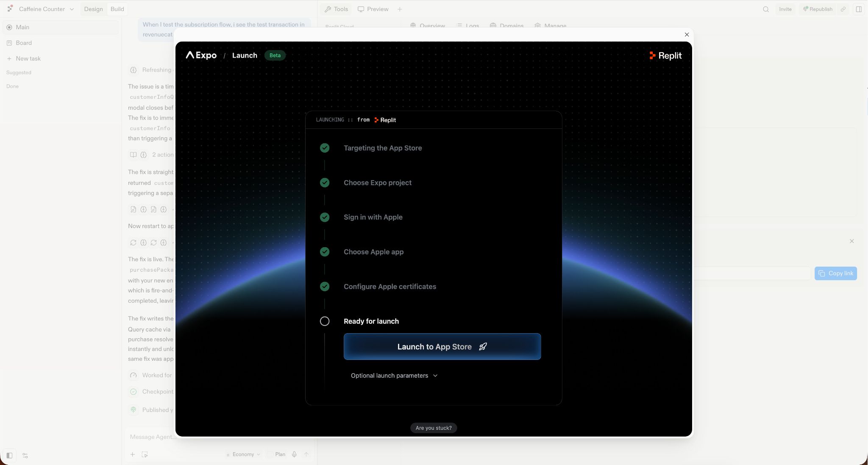
Task: Expand Optional launch parameters
Action: [394, 376]
